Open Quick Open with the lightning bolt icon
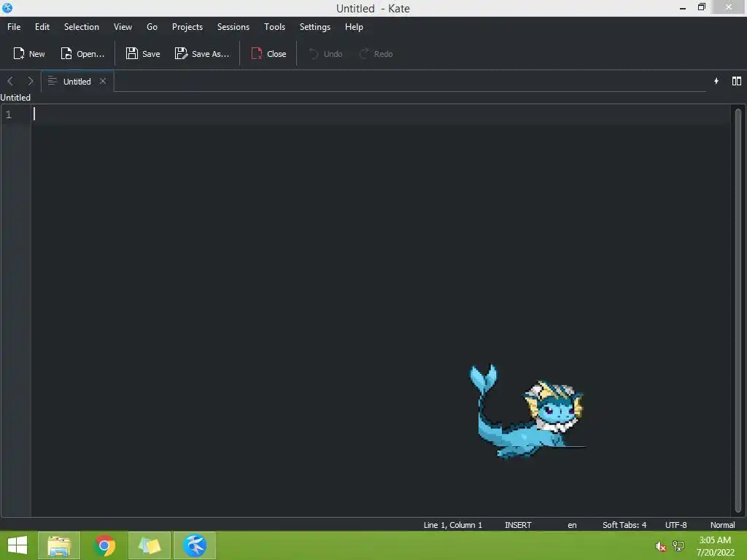This screenshot has height=560, width=747. coord(716,81)
